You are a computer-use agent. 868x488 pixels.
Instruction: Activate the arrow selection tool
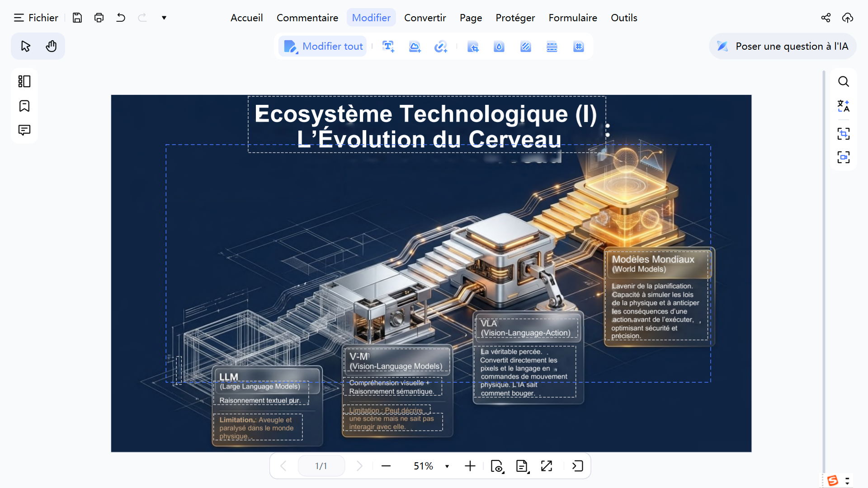point(26,46)
